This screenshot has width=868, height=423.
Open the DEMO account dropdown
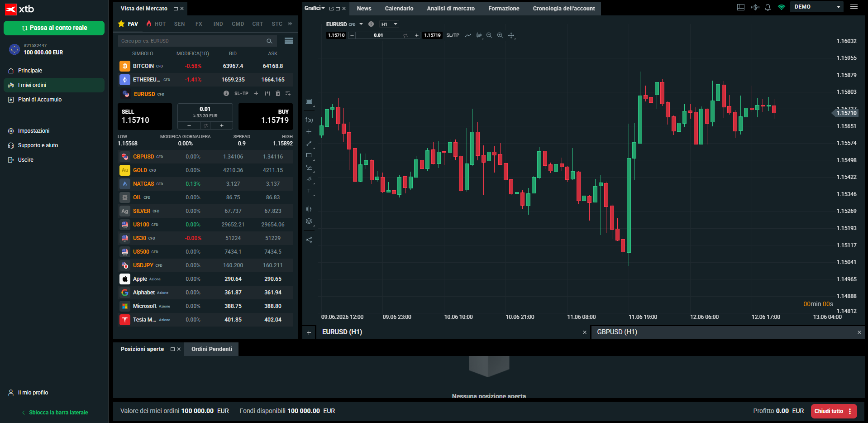(817, 7)
